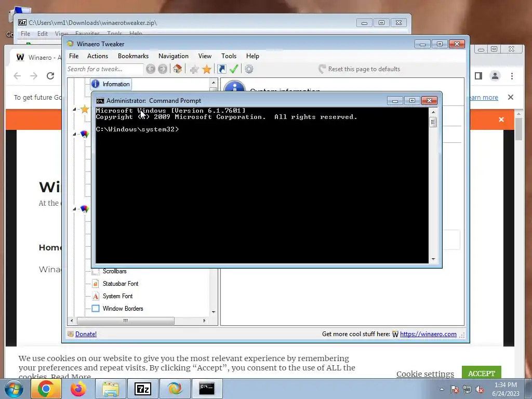Click Chrome profile avatar icon
Viewport: 532px width, 399px height.
tap(495, 76)
